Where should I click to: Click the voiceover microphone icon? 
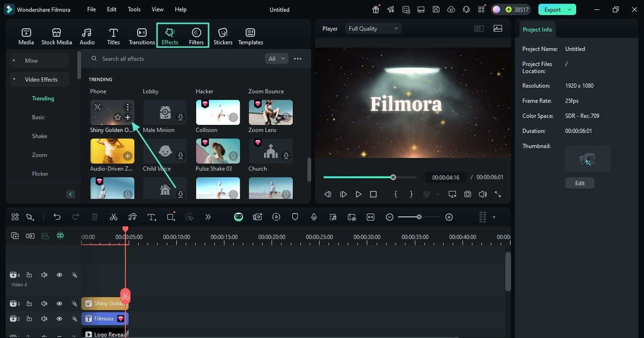[x=314, y=217]
